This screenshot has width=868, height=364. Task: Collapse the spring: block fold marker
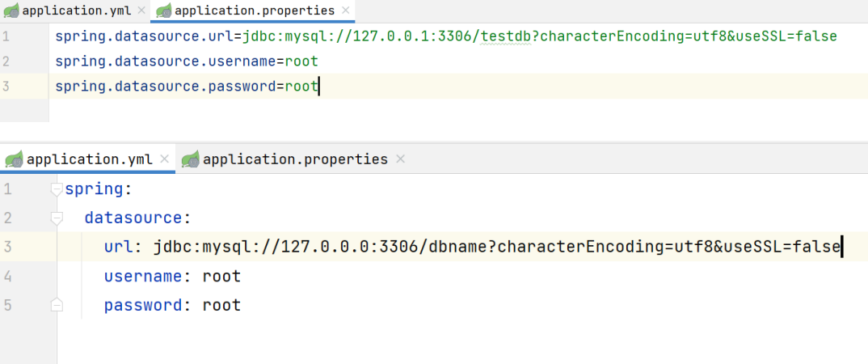coord(57,189)
